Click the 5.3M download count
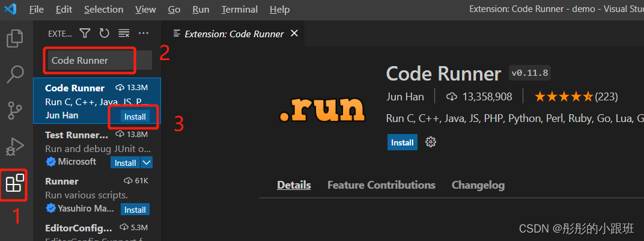Viewport: 644px width, 241px height. (x=139, y=227)
